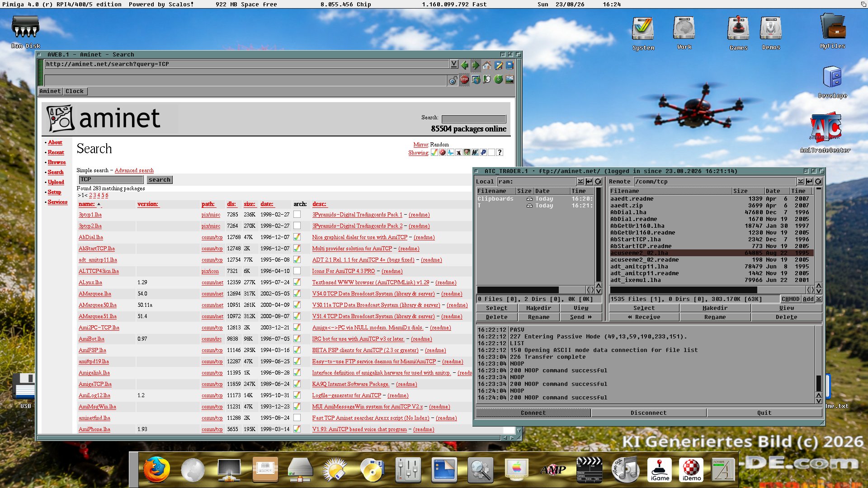
Task: Refresh the Remote /comm/tcp listing
Action: pos(818,182)
